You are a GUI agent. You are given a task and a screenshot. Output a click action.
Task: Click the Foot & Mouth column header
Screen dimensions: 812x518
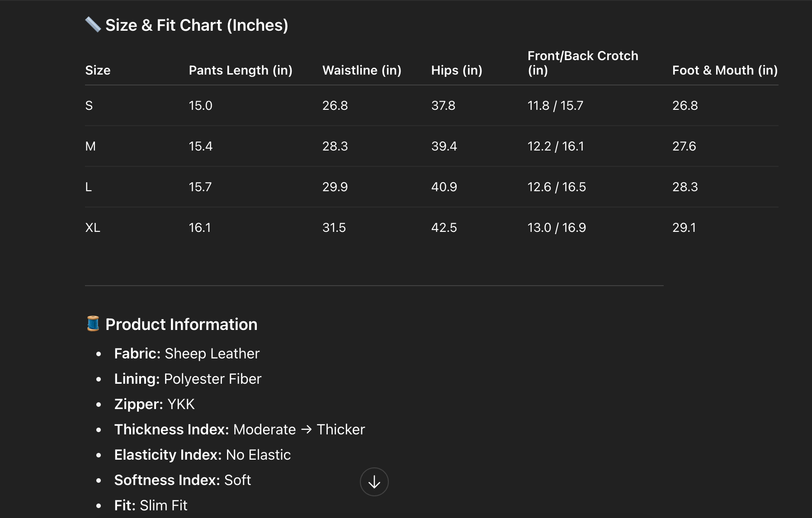(725, 71)
